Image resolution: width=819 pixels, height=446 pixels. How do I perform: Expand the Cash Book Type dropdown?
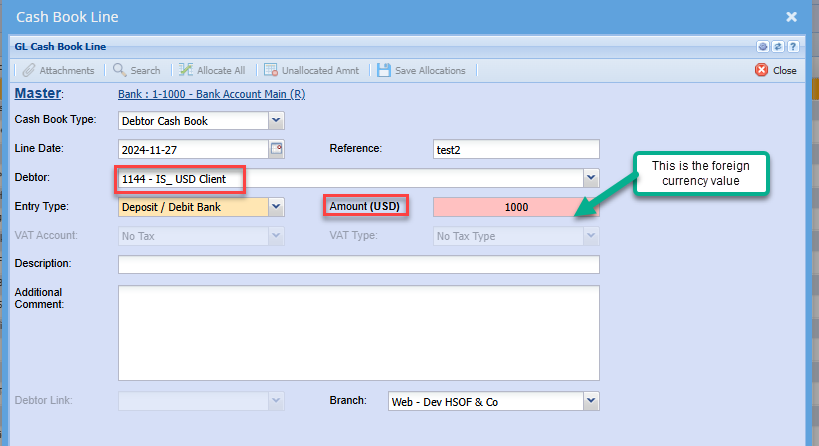point(276,121)
